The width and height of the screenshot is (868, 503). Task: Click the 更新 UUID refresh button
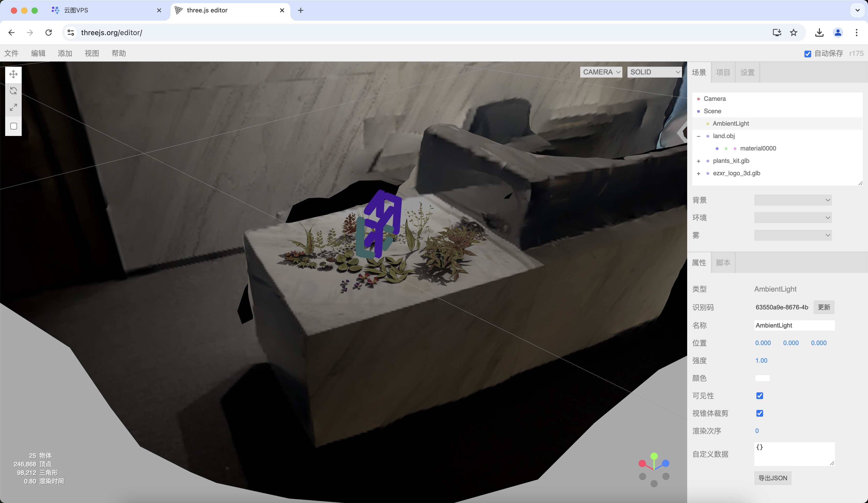(x=824, y=307)
